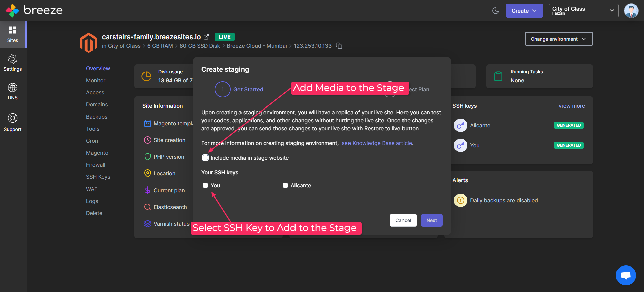
Task: Click the Current plan dollar icon
Action: coord(147,190)
